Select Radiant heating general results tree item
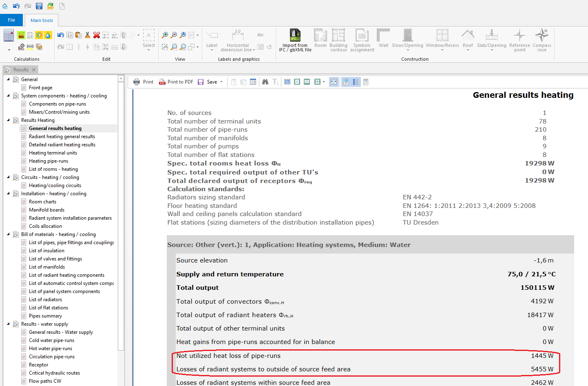Screen dimensions: 588x386 pyautogui.click(x=62, y=137)
